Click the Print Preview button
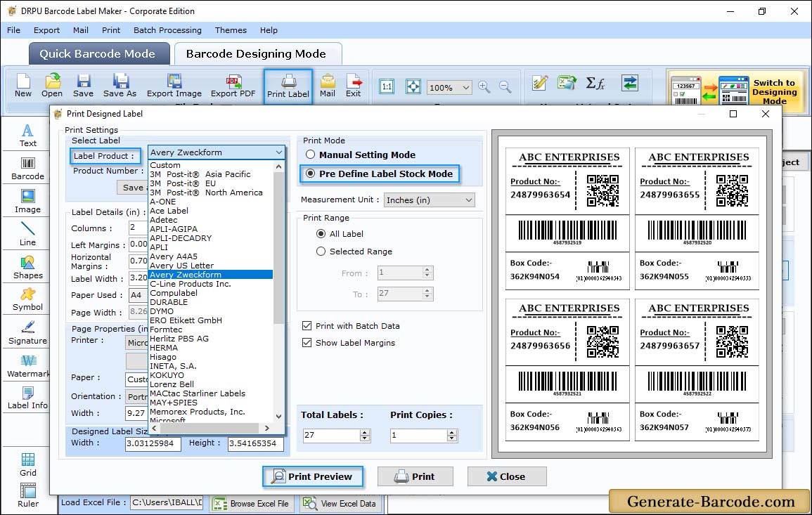This screenshot has height=515, width=812. (x=312, y=476)
